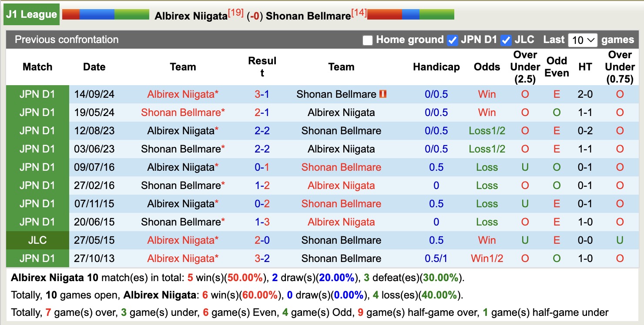Click the Odds column header
The width and height of the screenshot is (644, 325).
[x=486, y=67]
